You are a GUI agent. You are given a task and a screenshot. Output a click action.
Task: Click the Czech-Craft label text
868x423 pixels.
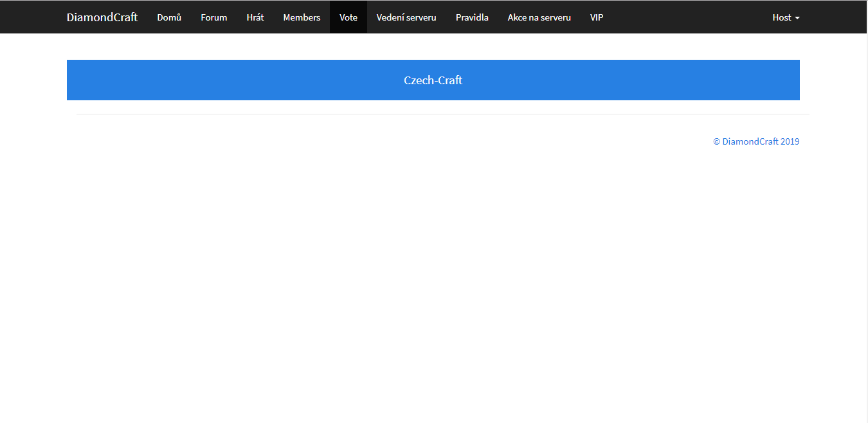click(x=433, y=80)
